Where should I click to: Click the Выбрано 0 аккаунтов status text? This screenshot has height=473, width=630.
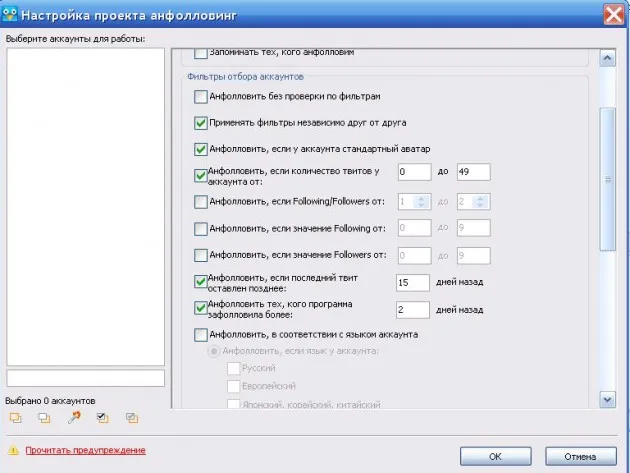click(x=50, y=401)
